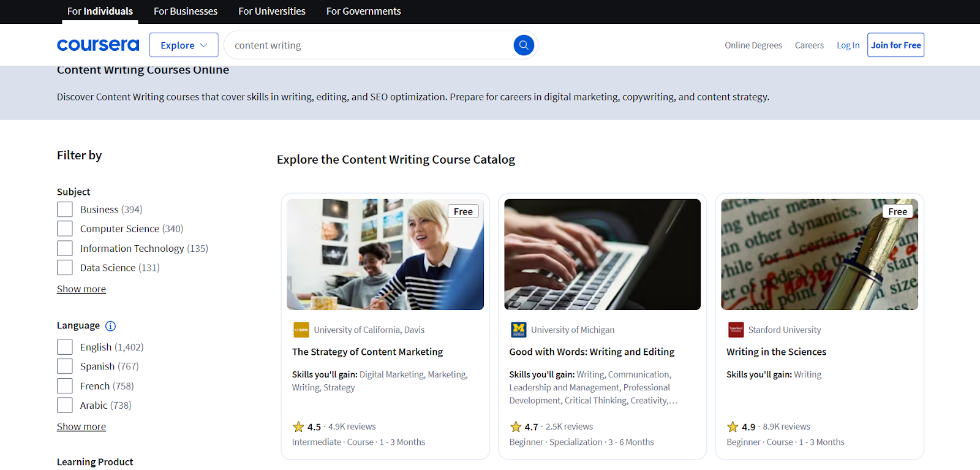Viewport: 980px width, 470px height.
Task: Open the For Universities tab
Action: click(271, 11)
